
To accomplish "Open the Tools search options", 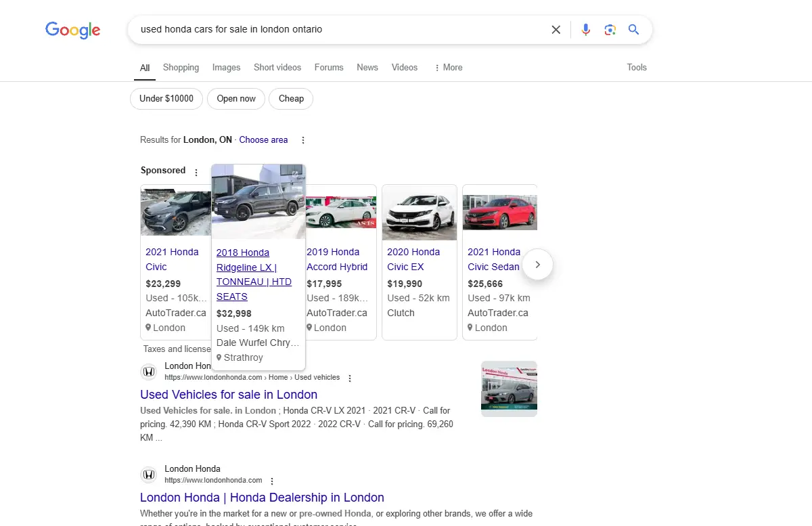I will coord(636,68).
